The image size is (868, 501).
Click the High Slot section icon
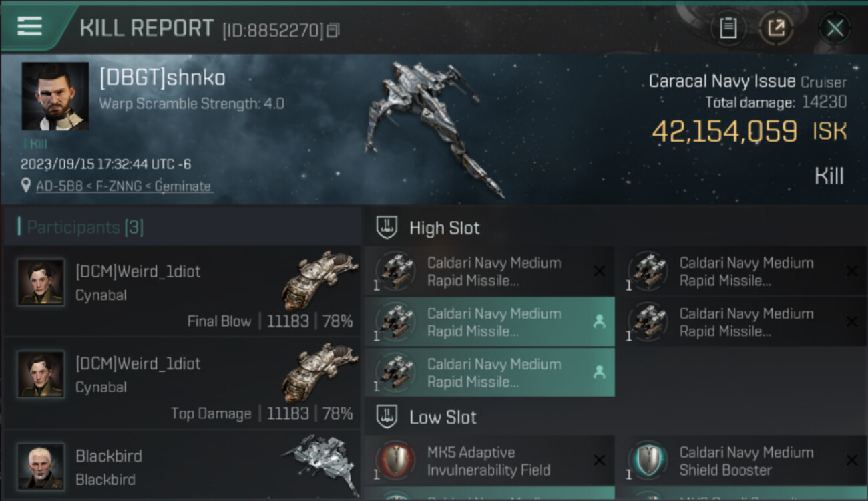pos(387,228)
